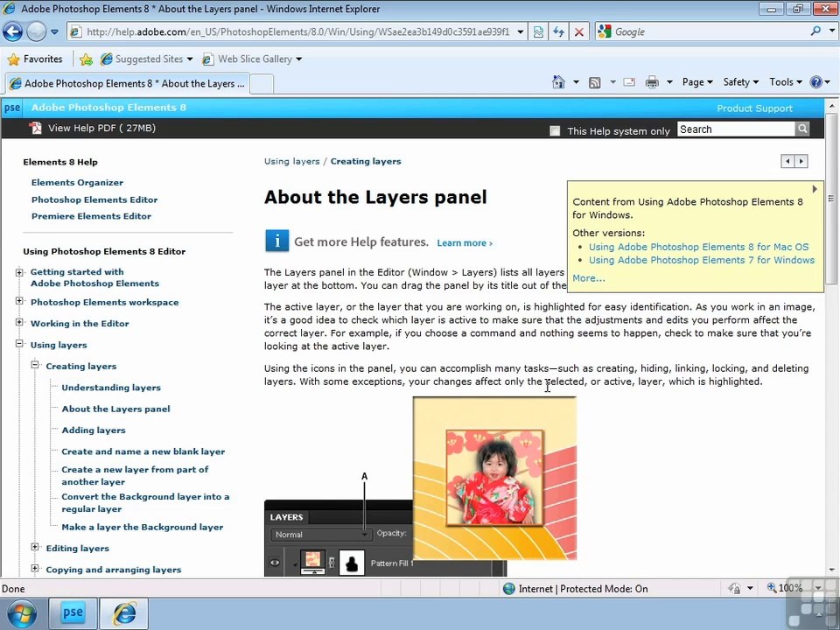Viewport: 840px width, 630px height.
Task: Expand the Editing layers tree node
Action: pos(35,548)
